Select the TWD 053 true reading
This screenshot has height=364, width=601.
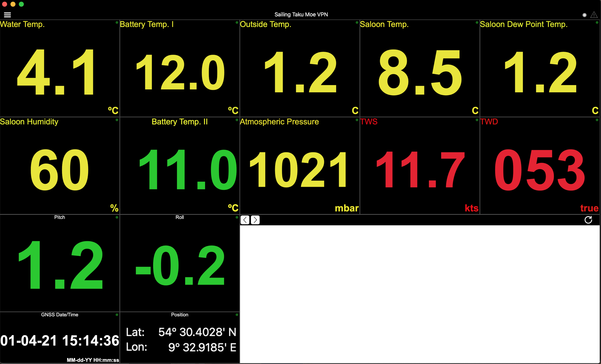point(540,170)
